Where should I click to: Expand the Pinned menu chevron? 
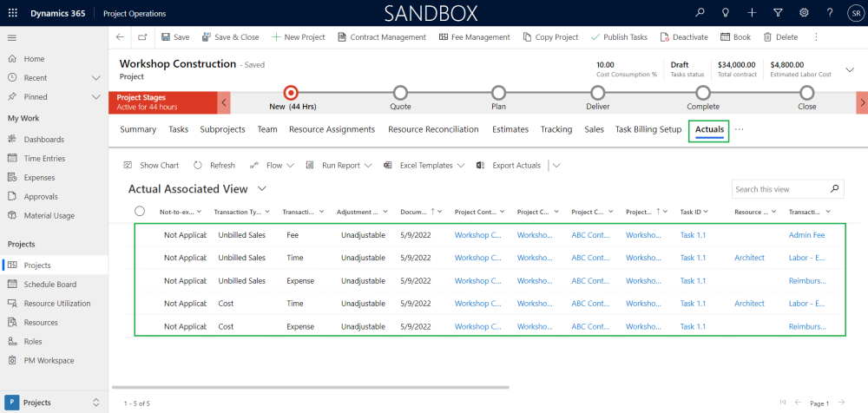tap(95, 97)
